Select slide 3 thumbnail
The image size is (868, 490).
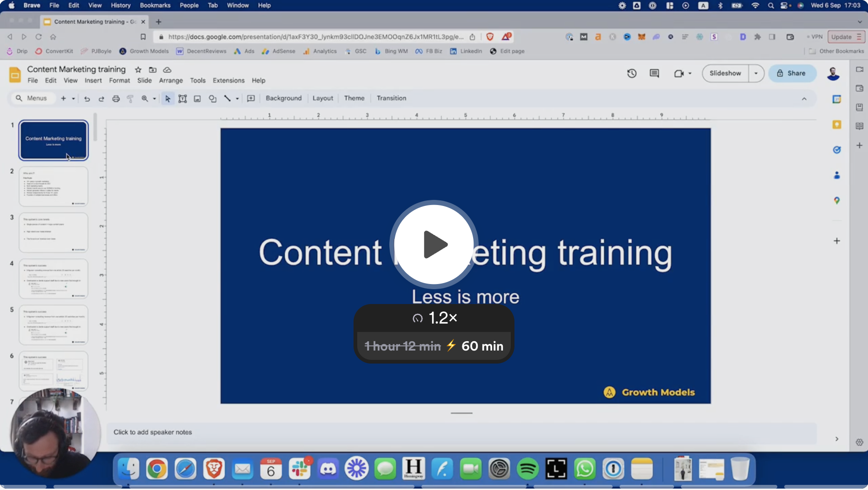pyautogui.click(x=53, y=232)
